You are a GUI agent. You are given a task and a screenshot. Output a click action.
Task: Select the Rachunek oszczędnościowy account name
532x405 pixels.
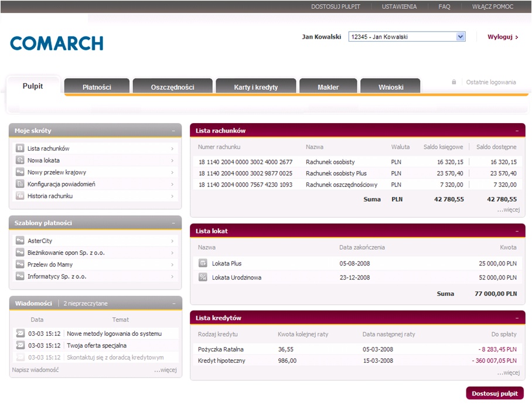click(342, 185)
